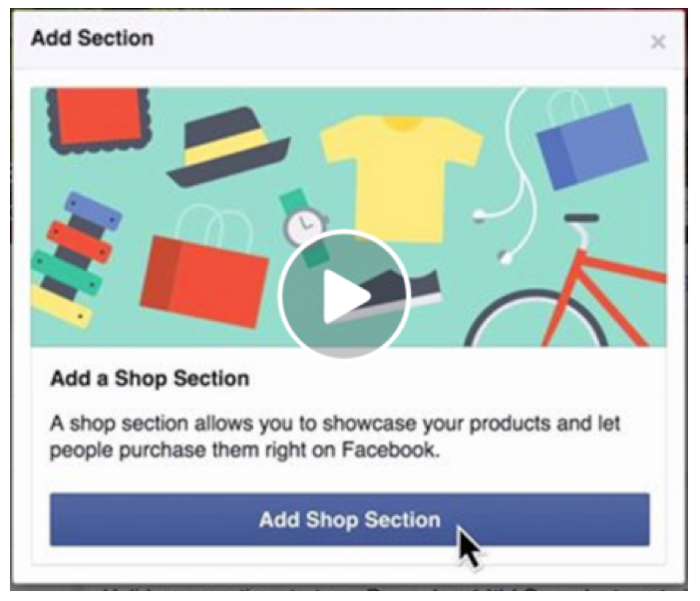
Task: Close the Add Section dialog
Action: point(658,42)
